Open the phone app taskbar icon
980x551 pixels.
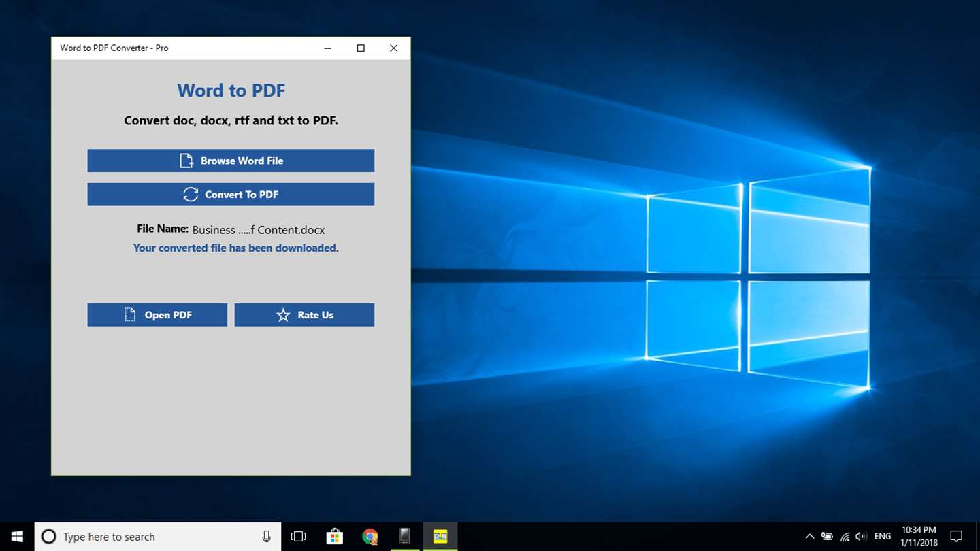[x=405, y=537]
